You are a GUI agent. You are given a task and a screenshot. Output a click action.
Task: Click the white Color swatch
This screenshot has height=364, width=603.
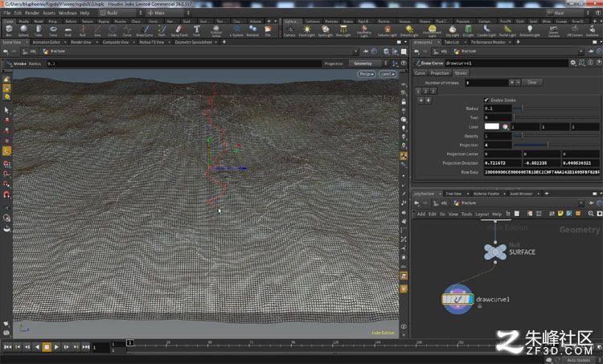point(491,126)
